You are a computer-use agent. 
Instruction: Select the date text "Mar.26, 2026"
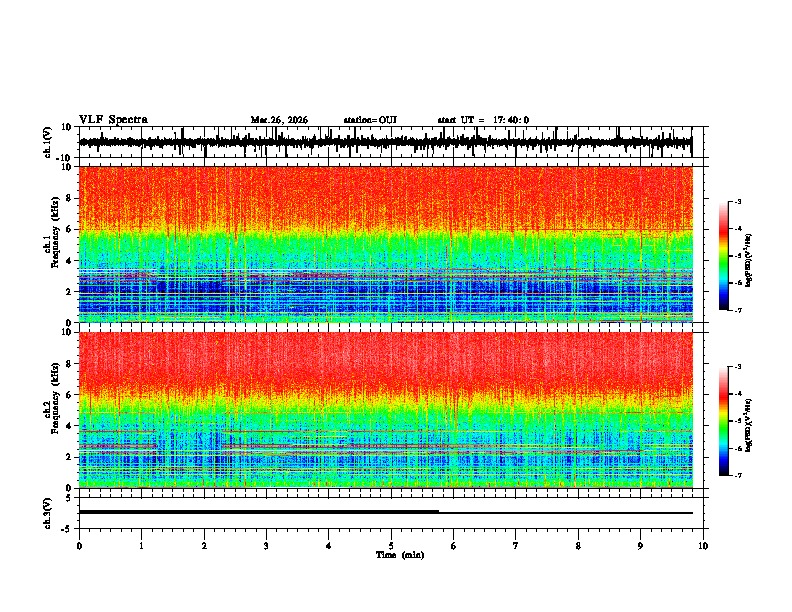(x=279, y=120)
